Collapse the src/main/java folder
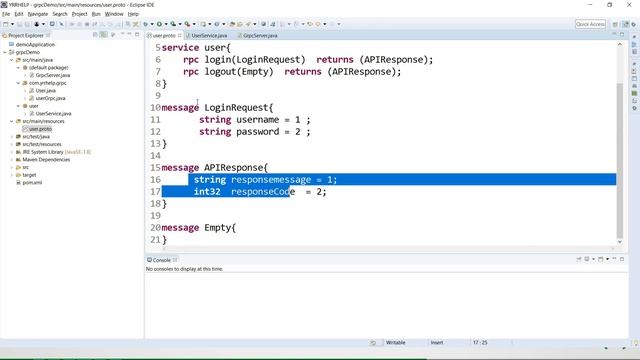 (11, 60)
